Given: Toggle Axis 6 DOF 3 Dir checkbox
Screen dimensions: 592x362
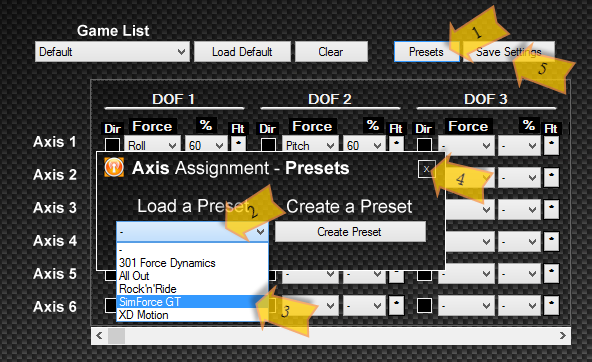Looking at the screenshot, I should (424, 305).
